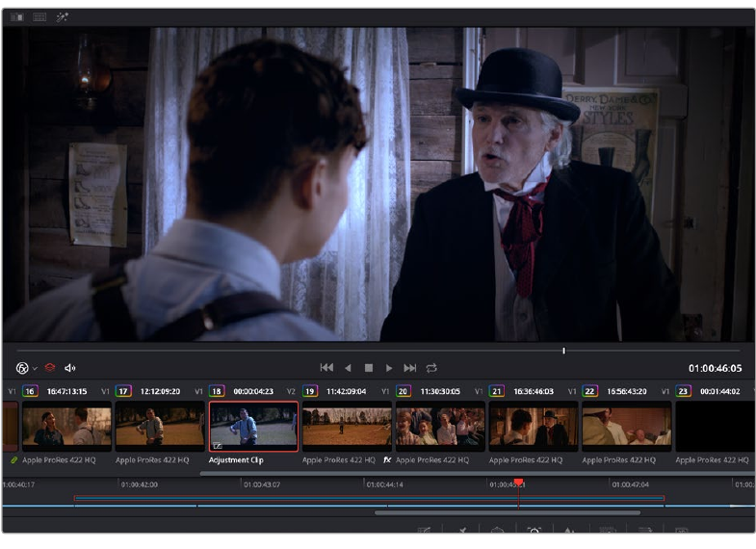This screenshot has width=756, height=549.
Task: Start forward playback with the play arrow
Action: click(389, 368)
